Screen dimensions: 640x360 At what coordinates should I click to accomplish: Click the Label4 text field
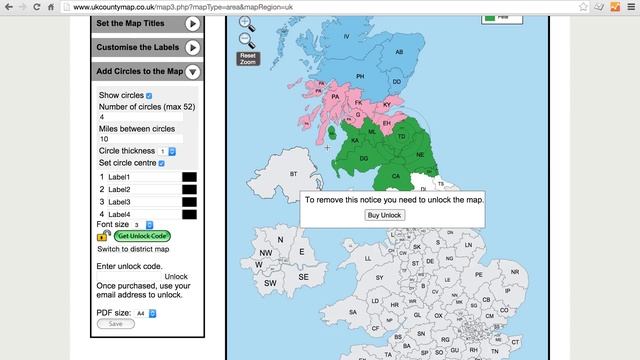tap(144, 214)
